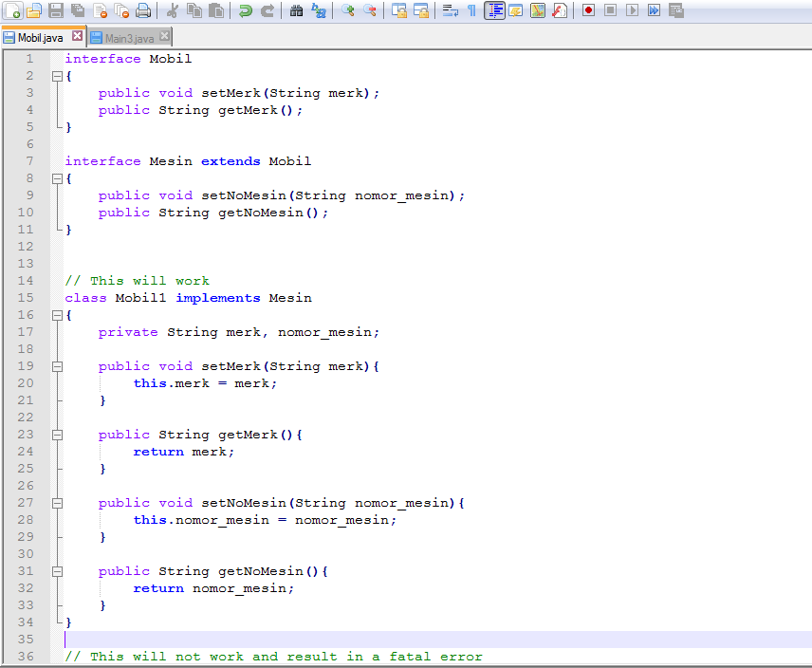The width and height of the screenshot is (812, 668).
Task: Print the current file
Action: [141, 10]
